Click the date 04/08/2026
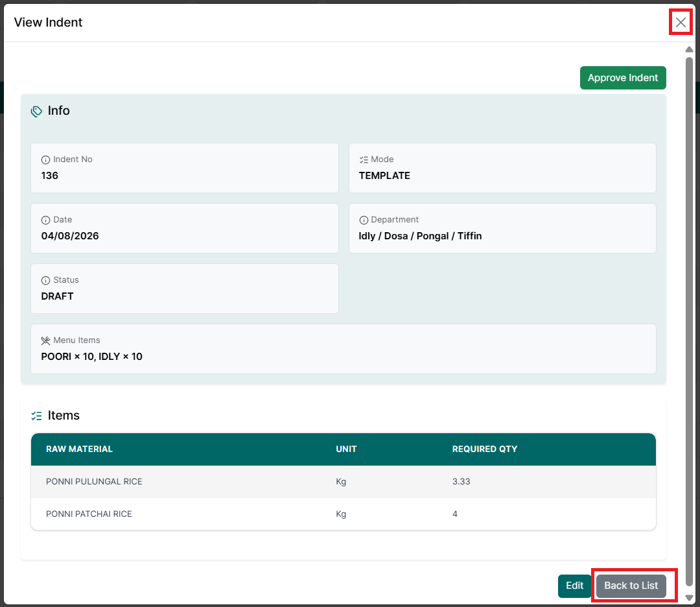 coord(70,236)
